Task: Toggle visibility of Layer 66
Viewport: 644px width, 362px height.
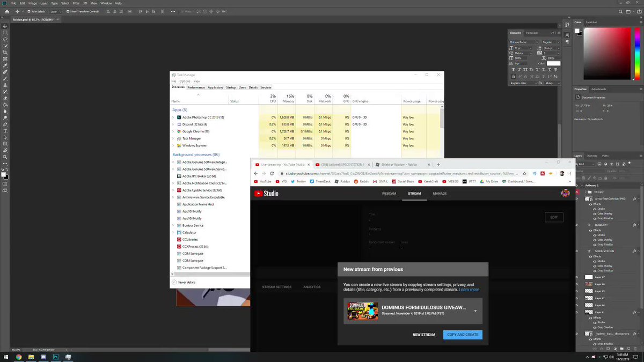Action: (x=576, y=284)
